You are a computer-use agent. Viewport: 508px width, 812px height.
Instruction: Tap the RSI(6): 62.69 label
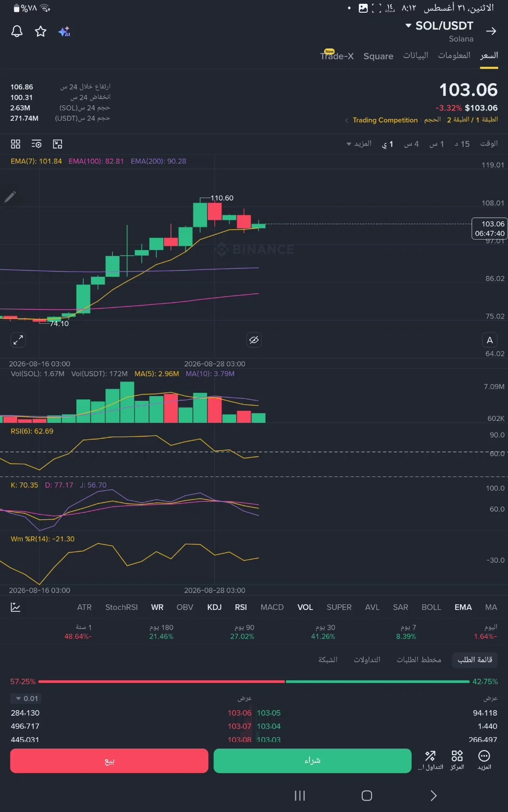coord(32,431)
